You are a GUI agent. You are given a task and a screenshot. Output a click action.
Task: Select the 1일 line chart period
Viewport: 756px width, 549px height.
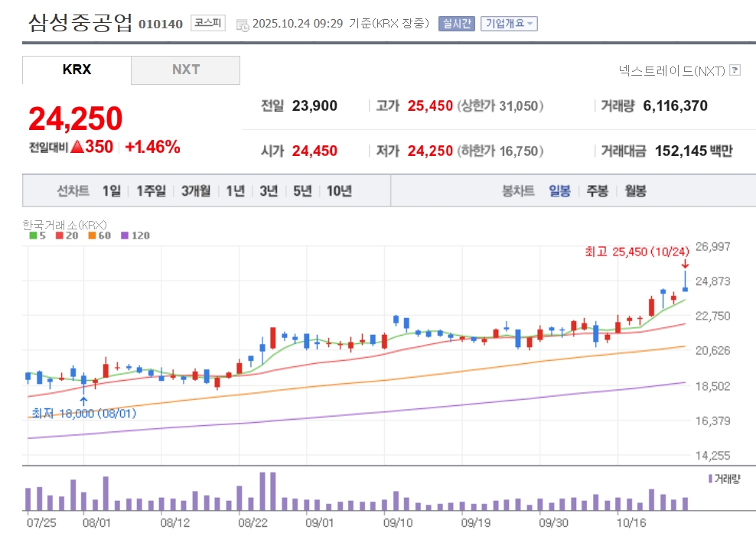pyautogui.click(x=111, y=191)
